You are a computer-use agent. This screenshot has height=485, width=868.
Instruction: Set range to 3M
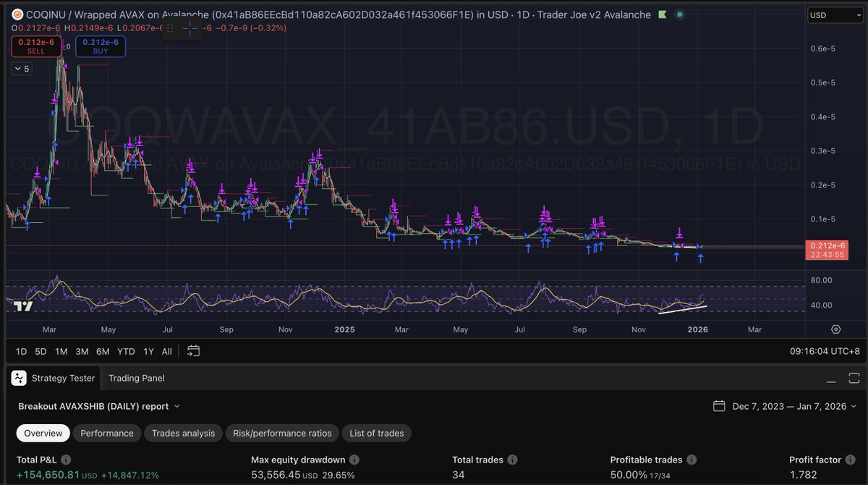(x=82, y=351)
